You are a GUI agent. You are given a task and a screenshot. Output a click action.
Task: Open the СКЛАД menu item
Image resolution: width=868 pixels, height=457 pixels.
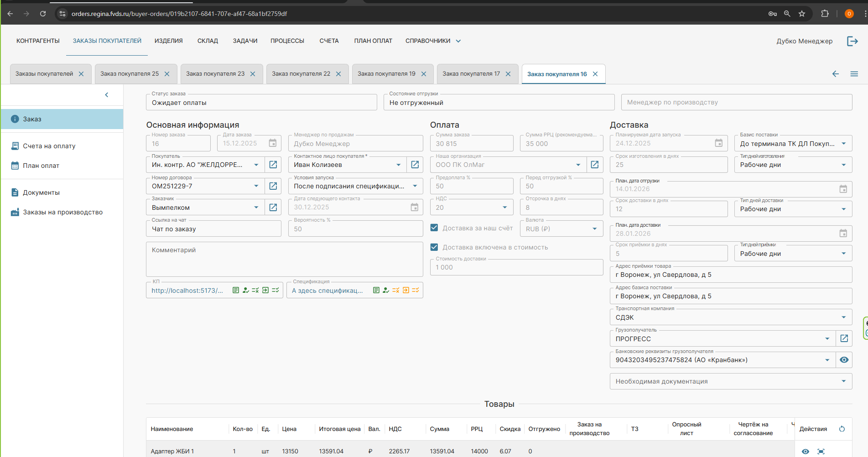pyautogui.click(x=208, y=41)
